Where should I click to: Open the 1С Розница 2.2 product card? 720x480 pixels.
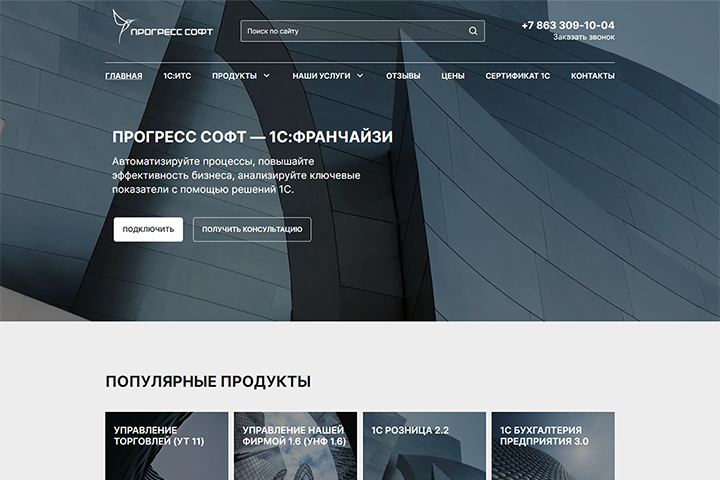(424, 446)
